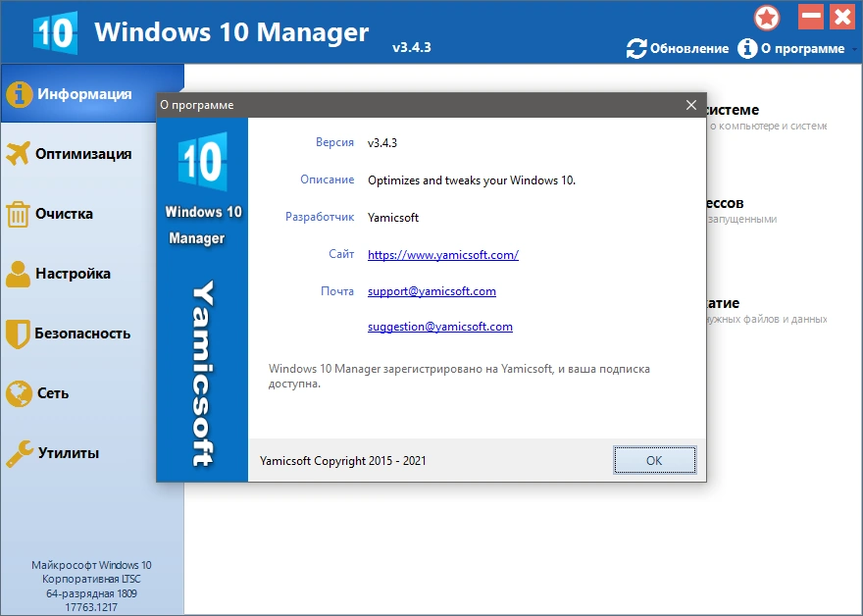Image resolution: width=863 pixels, height=616 pixels.
Task: Click the shield Безопасность icon
Action: coord(18,334)
